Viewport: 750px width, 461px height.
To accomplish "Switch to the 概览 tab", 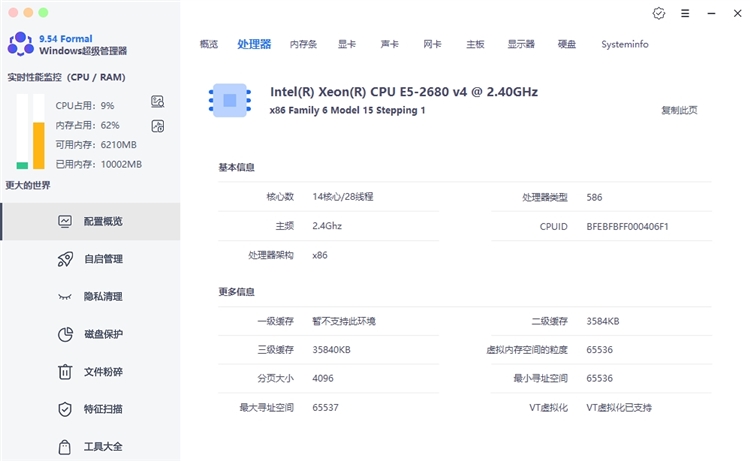I will tap(209, 44).
